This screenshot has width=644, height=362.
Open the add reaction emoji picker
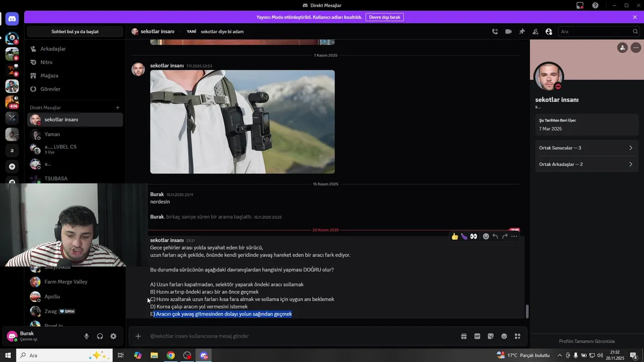pyautogui.click(x=486, y=236)
